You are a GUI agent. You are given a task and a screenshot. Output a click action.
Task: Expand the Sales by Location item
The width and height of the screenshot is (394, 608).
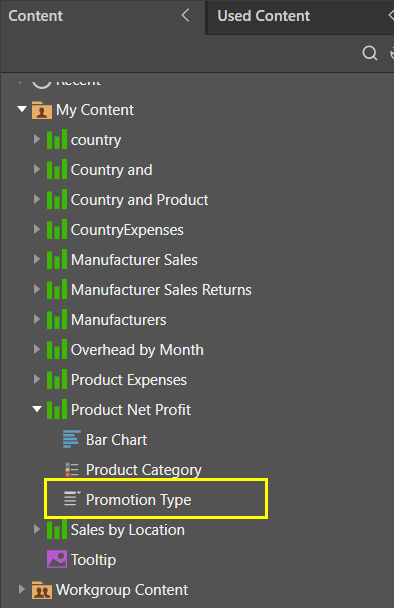click(x=37, y=529)
